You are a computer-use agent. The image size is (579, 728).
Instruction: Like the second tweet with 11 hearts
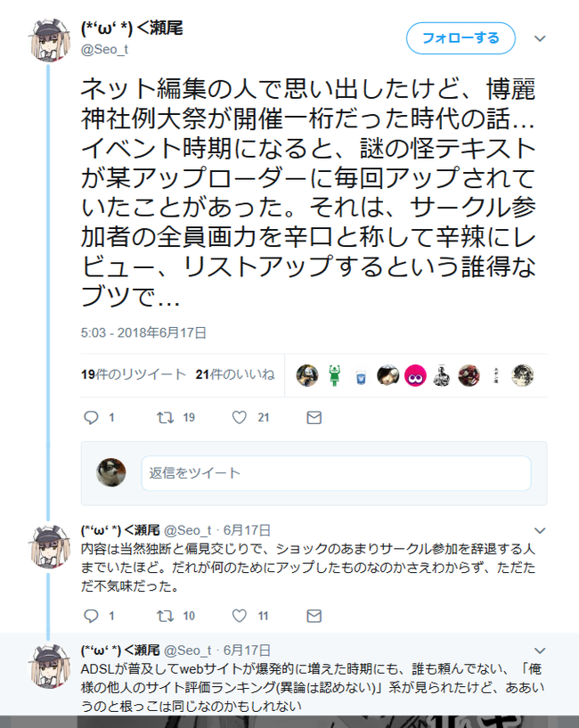click(x=239, y=616)
